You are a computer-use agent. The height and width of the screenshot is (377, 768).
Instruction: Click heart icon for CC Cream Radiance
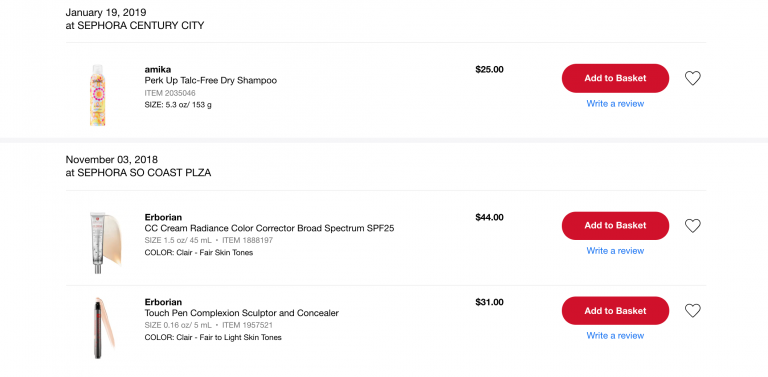pyautogui.click(x=692, y=226)
